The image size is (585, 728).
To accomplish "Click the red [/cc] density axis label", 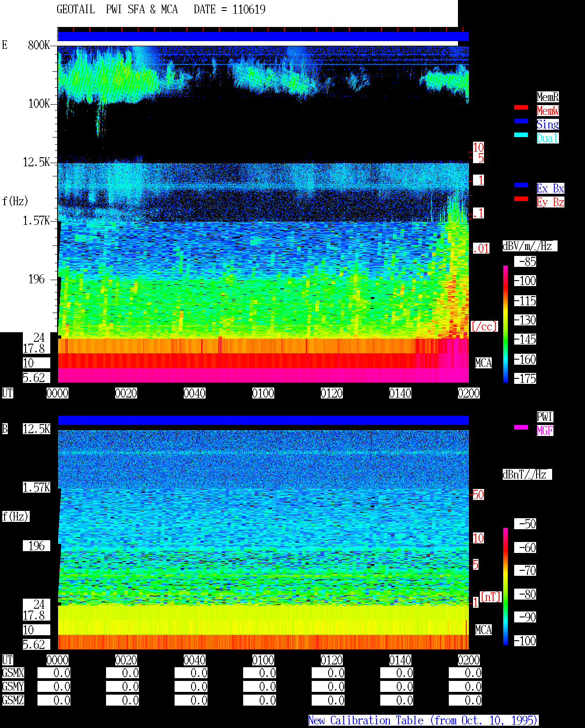I will pyautogui.click(x=484, y=326).
